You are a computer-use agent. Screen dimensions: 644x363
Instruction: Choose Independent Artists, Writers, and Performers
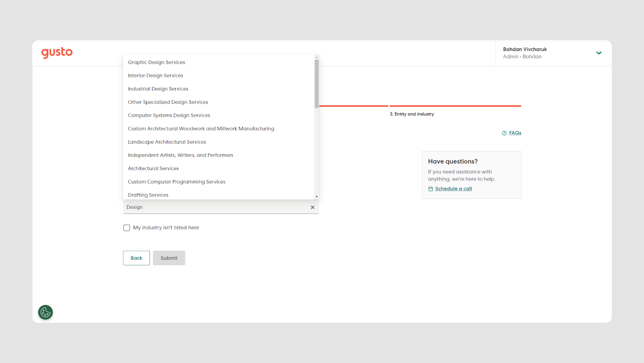tap(219, 155)
